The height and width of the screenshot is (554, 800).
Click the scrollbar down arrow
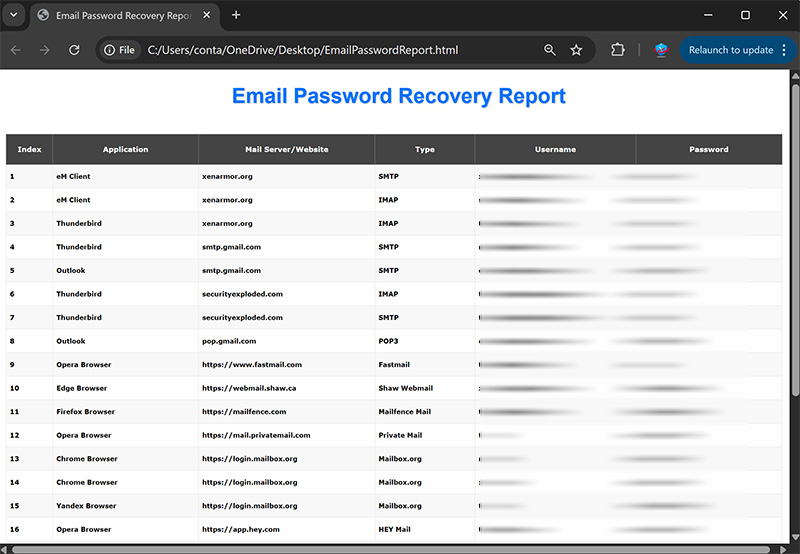[795, 538]
